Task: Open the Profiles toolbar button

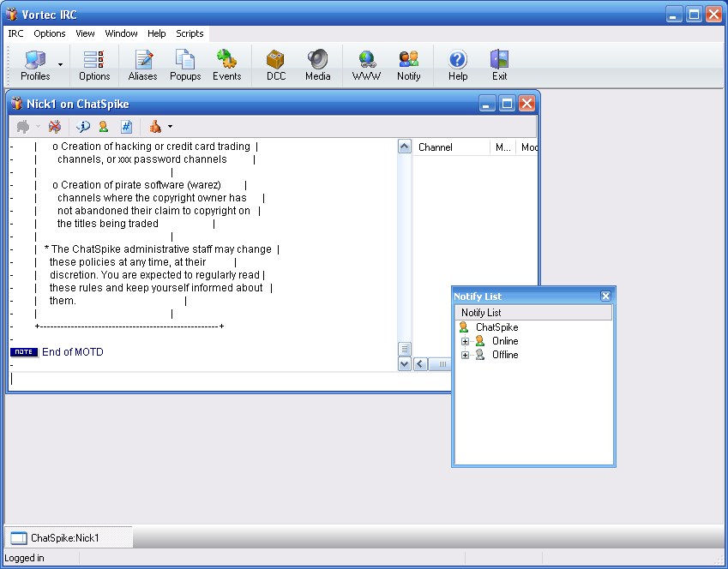Action: (x=35, y=65)
